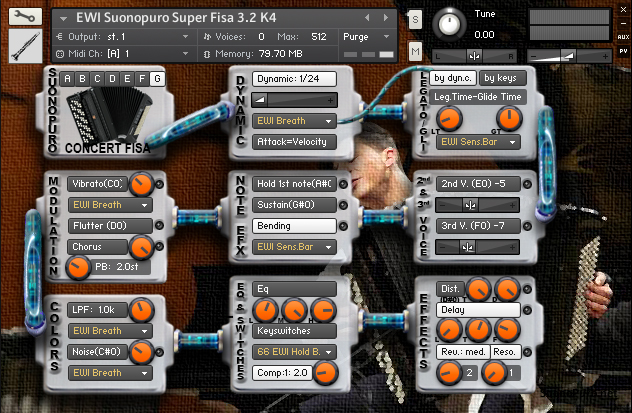Click the LPF cutoff knob
The height and width of the screenshot is (413, 632).
pyautogui.click(x=141, y=310)
